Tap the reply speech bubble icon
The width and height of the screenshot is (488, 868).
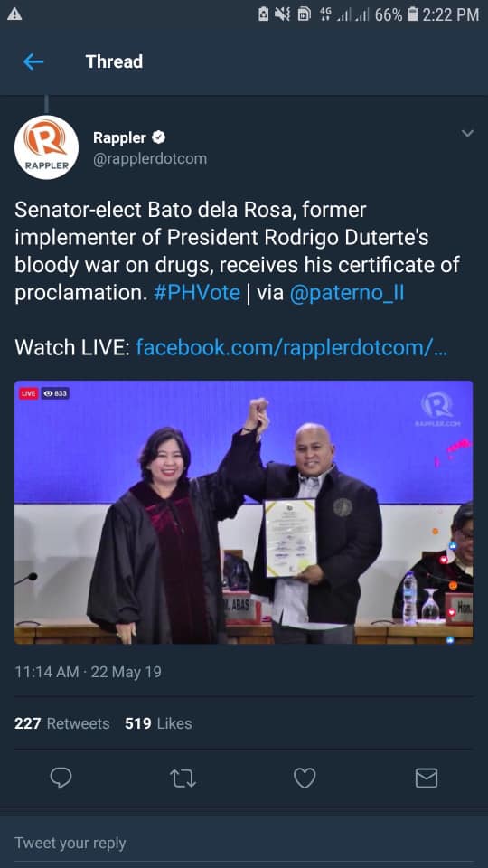point(61,778)
